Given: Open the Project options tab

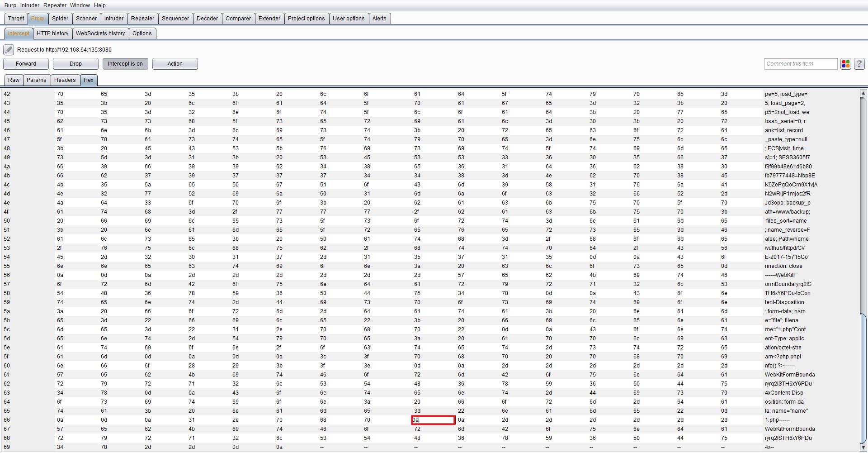Looking at the screenshot, I should coord(307,19).
